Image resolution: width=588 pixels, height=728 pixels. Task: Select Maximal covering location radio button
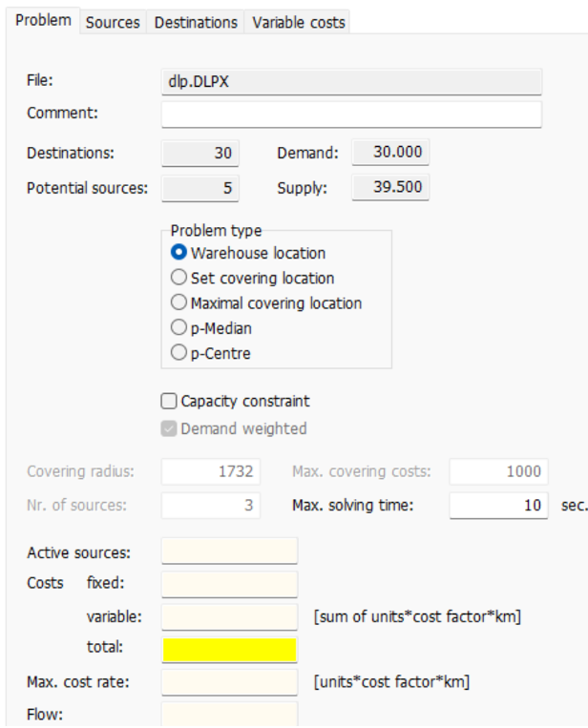tap(178, 303)
